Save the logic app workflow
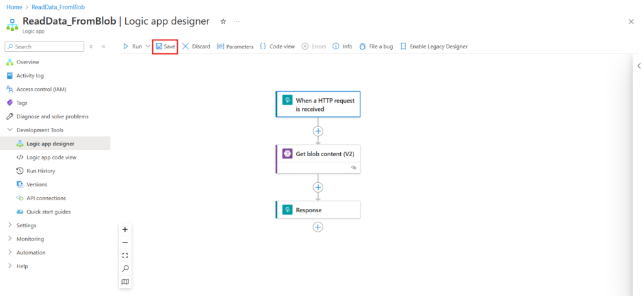 (165, 47)
